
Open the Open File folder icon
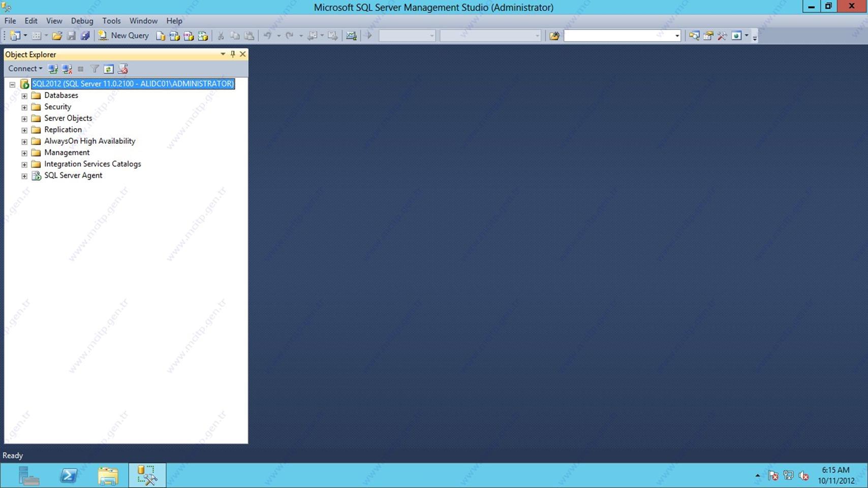[57, 36]
